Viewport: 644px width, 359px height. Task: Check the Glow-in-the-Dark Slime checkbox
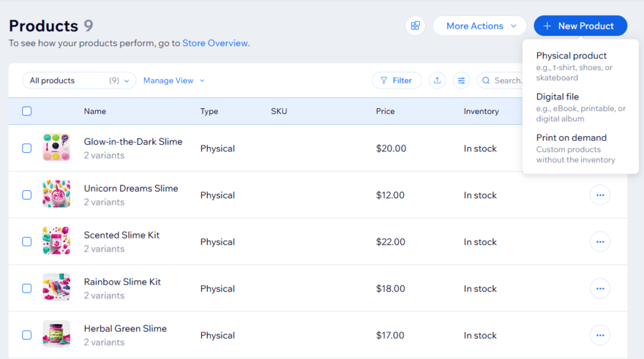click(x=27, y=148)
